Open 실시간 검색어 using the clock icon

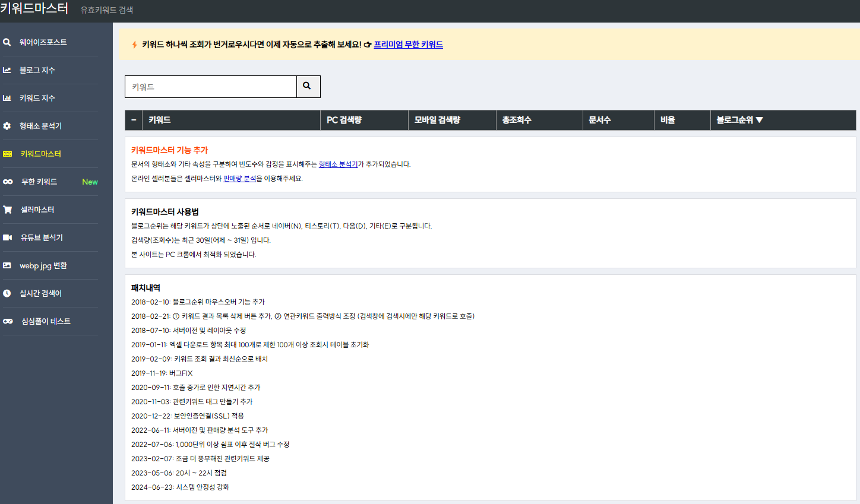coord(7,293)
